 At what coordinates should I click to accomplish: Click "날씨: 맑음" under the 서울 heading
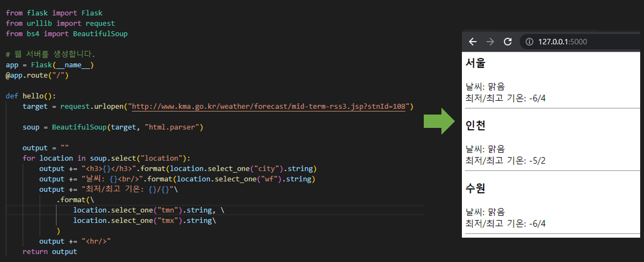(485, 86)
